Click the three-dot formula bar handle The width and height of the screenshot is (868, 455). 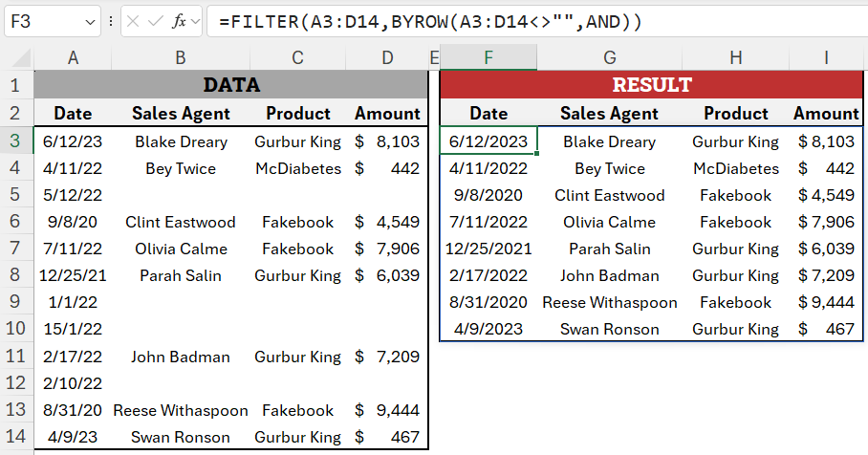(x=111, y=22)
